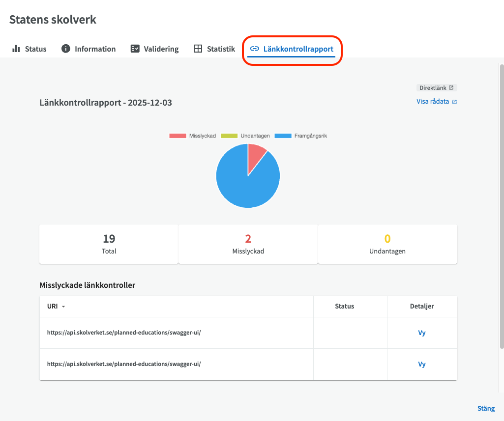Click the Visa rådata link
This screenshot has width=504, height=421.
point(433,102)
